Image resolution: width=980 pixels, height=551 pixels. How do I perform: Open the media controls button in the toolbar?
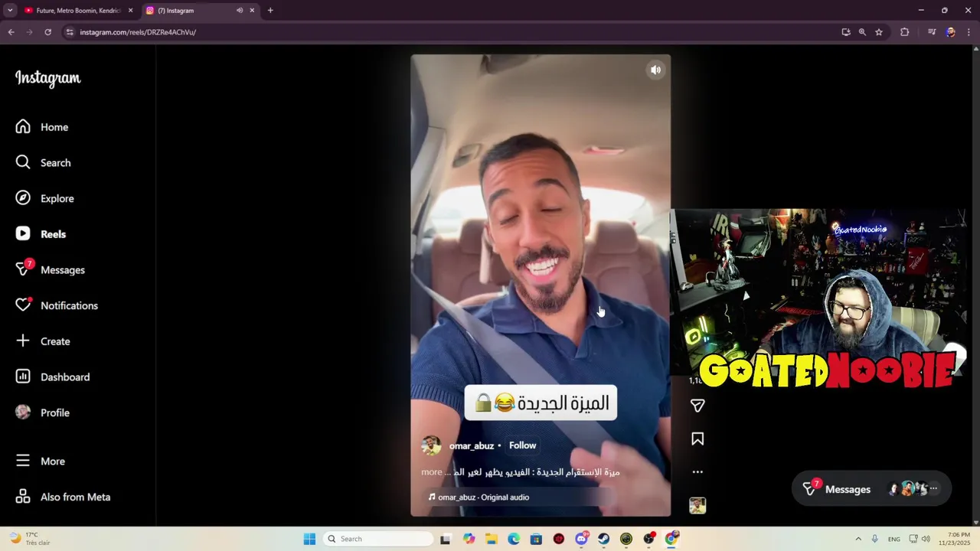click(x=932, y=32)
